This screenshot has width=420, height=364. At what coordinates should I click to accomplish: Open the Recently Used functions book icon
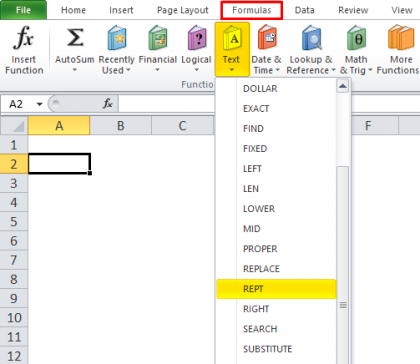(x=117, y=37)
